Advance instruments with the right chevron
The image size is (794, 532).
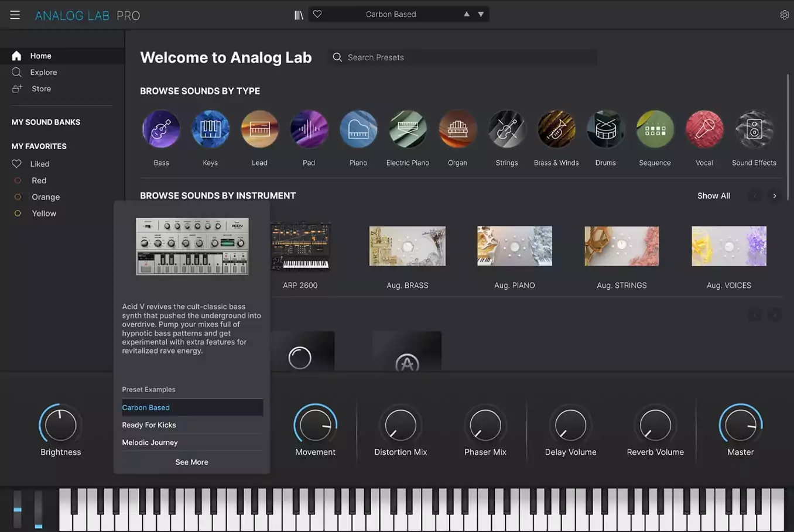[774, 195]
